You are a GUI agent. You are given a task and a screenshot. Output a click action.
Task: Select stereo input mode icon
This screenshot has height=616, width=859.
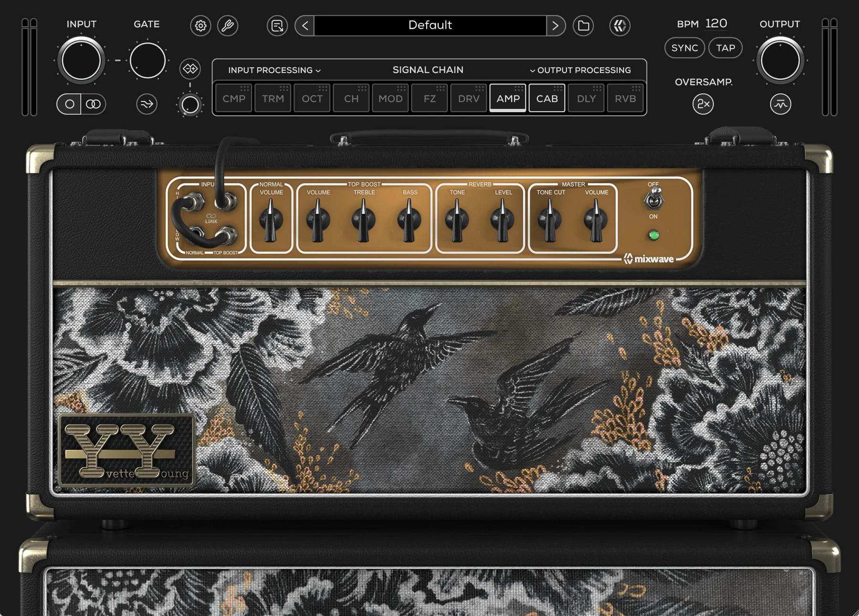tap(94, 104)
